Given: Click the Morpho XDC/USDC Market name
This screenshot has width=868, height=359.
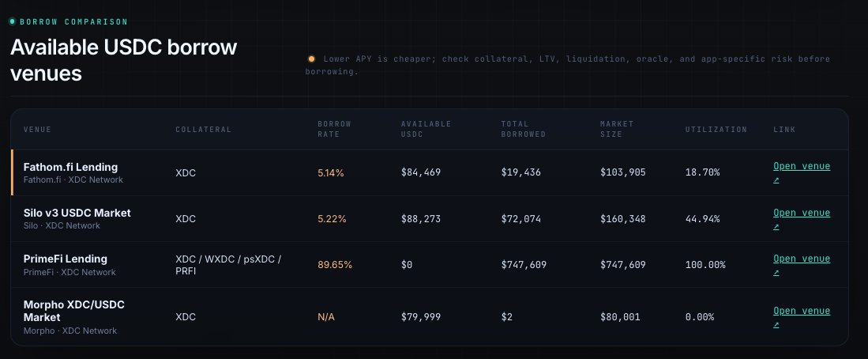Looking at the screenshot, I should point(73,311).
